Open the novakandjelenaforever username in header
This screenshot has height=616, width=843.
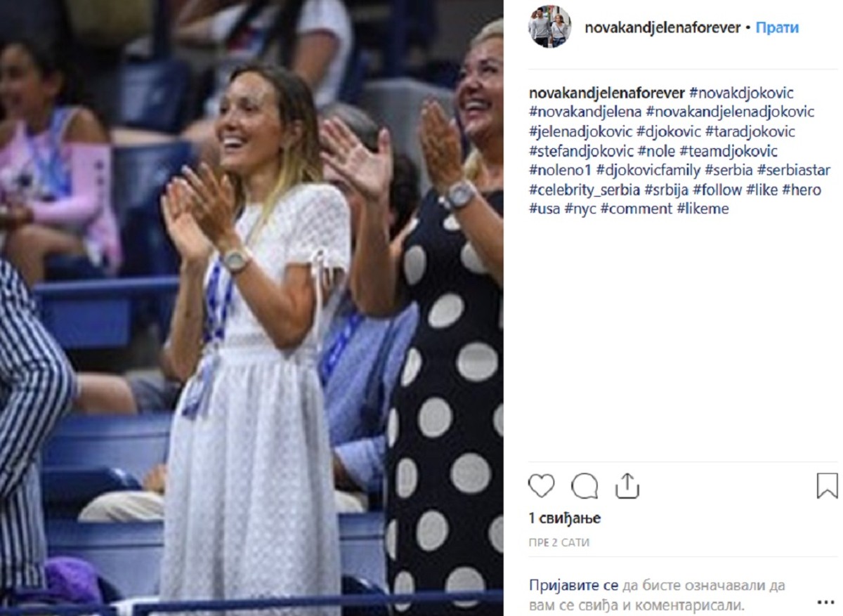coord(662,28)
